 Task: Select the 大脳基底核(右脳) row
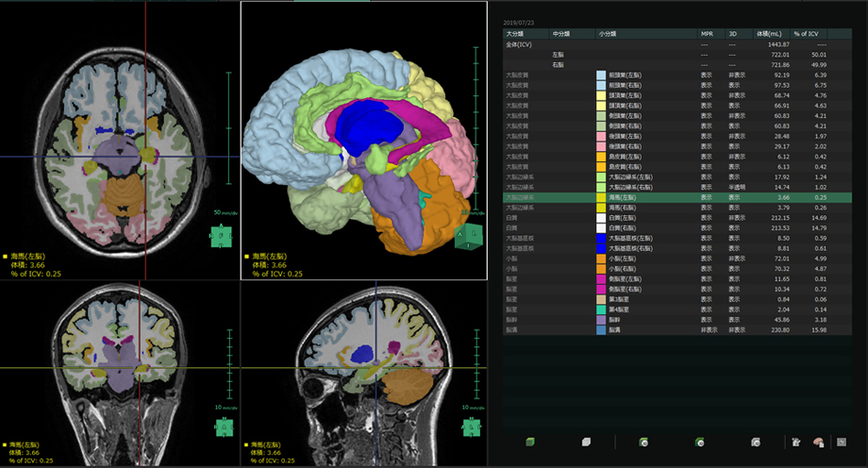point(677,248)
